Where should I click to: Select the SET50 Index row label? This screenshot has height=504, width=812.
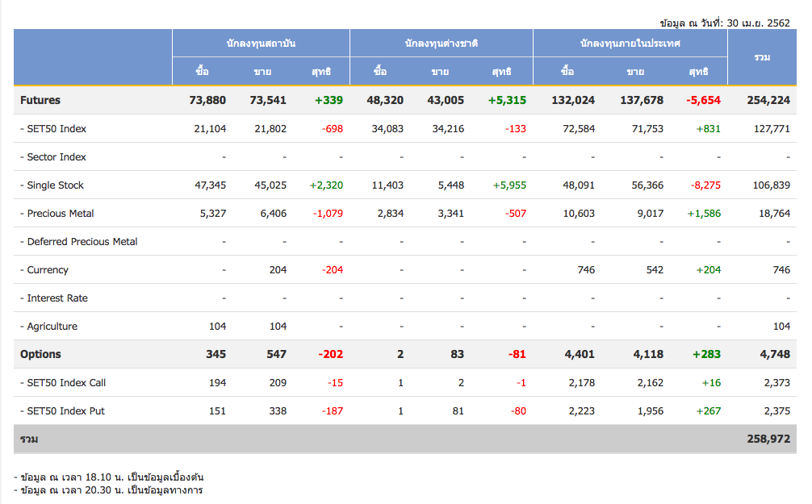pyautogui.click(x=53, y=129)
